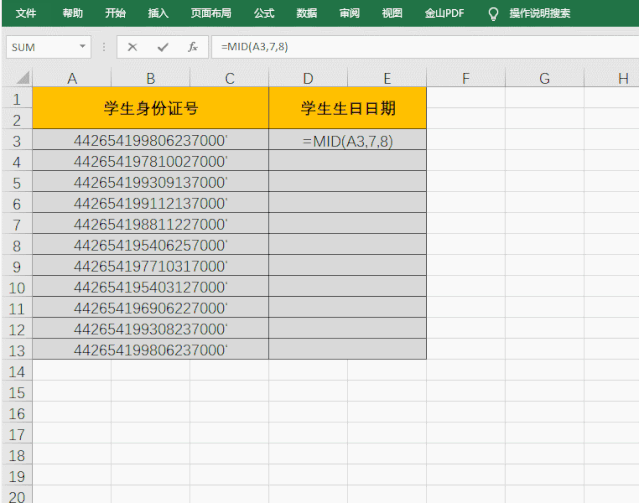Click the name box resize dots handle
This screenshot has width=639, height=503.
click(103, 47)
